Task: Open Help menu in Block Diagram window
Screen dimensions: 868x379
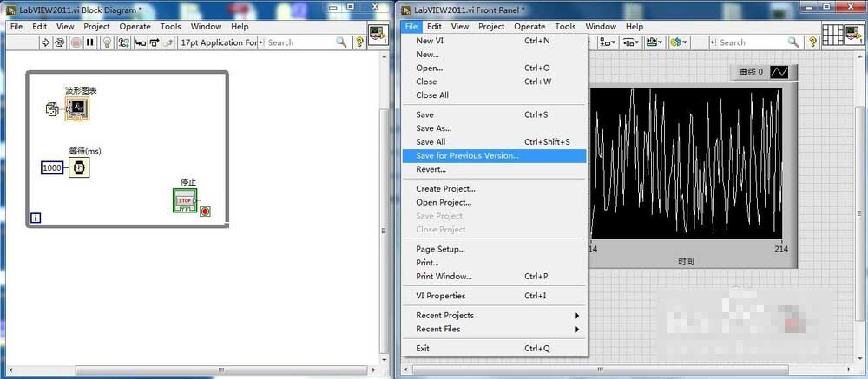Action: [240, 26]
